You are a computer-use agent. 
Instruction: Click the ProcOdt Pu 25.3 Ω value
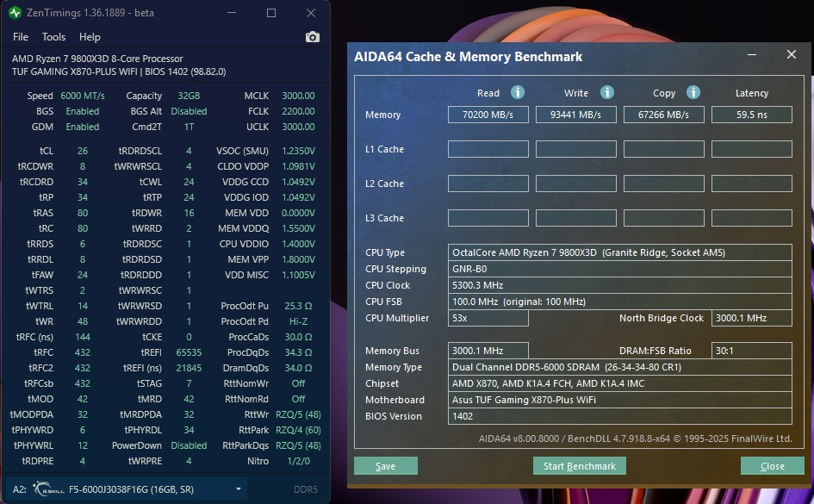click(298, 306)
